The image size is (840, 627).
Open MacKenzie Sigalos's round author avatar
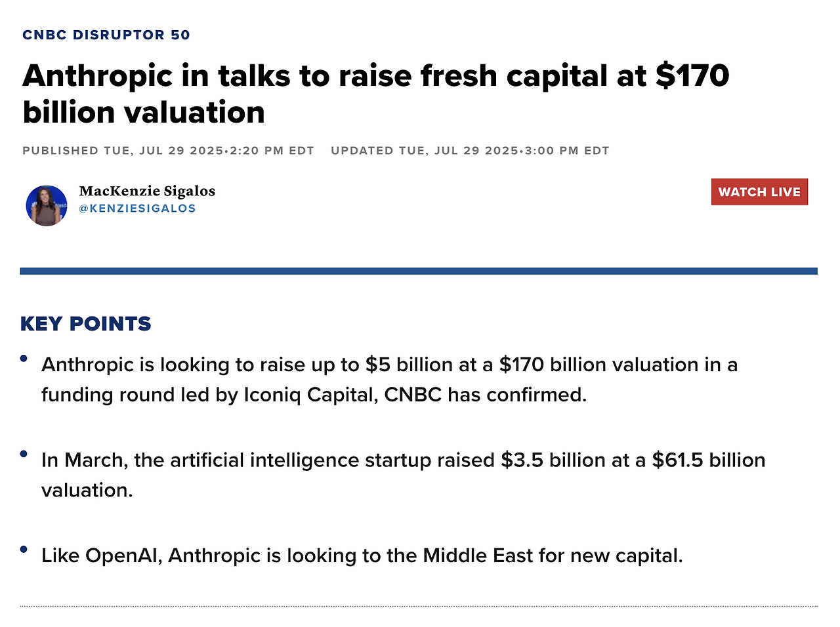click(x=47, y=205)
